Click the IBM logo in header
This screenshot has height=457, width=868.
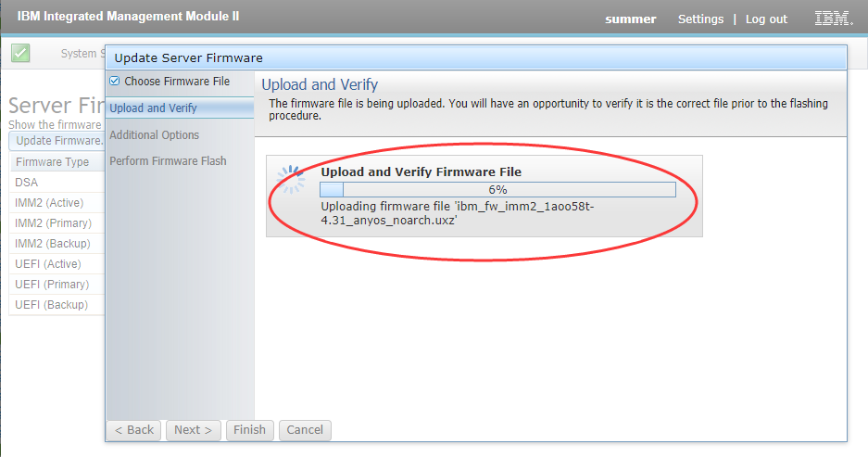click(x=833, y=19)
